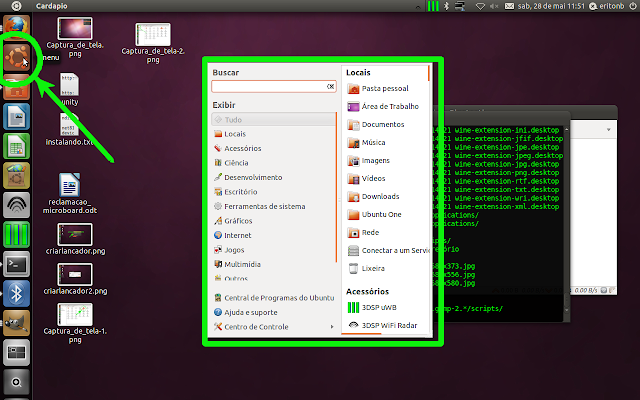Image resolution: width=640 pixels, height=400 pixels.
Task: Select instalando.txt on the desktop
Action: 69,130
